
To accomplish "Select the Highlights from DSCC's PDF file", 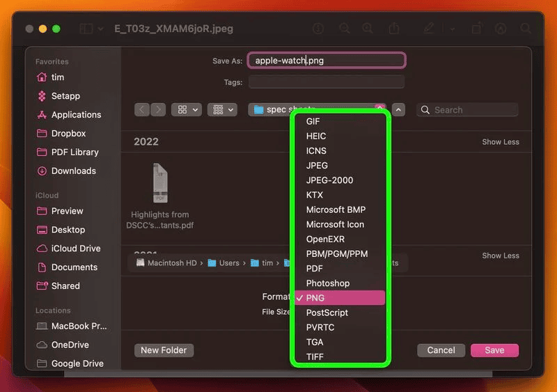I will [160, 185].
